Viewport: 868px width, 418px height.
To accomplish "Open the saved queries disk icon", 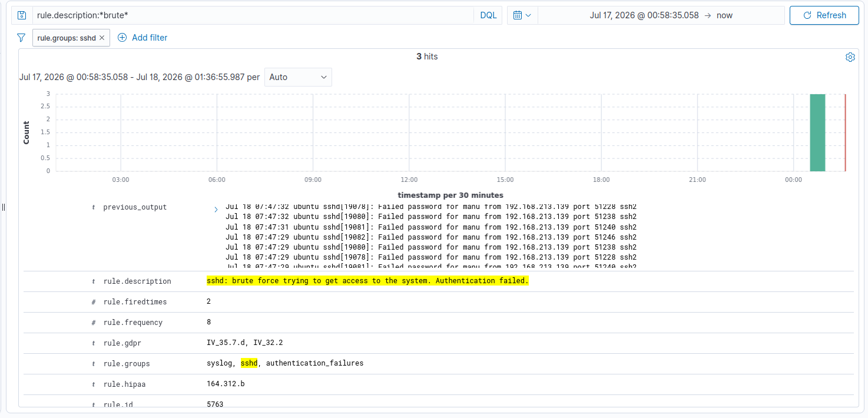I will 22,15.
